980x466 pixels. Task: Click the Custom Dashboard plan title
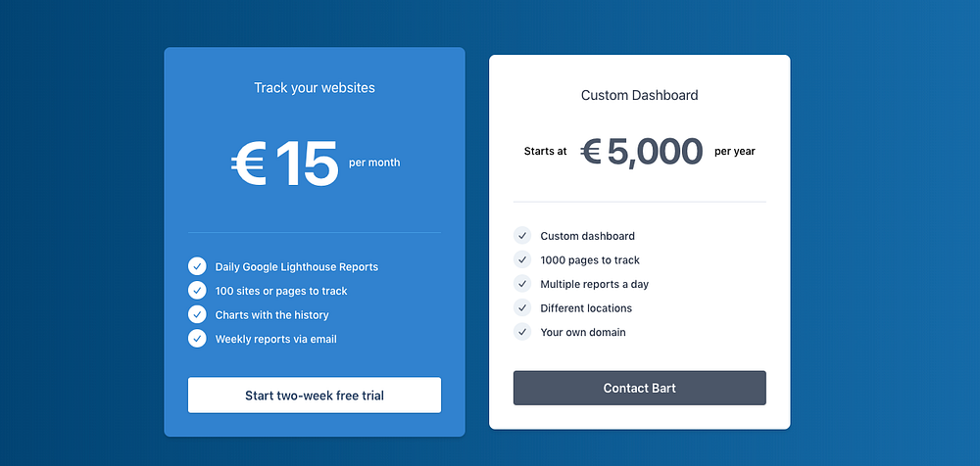pyautogui.click(x=639, y=95)
